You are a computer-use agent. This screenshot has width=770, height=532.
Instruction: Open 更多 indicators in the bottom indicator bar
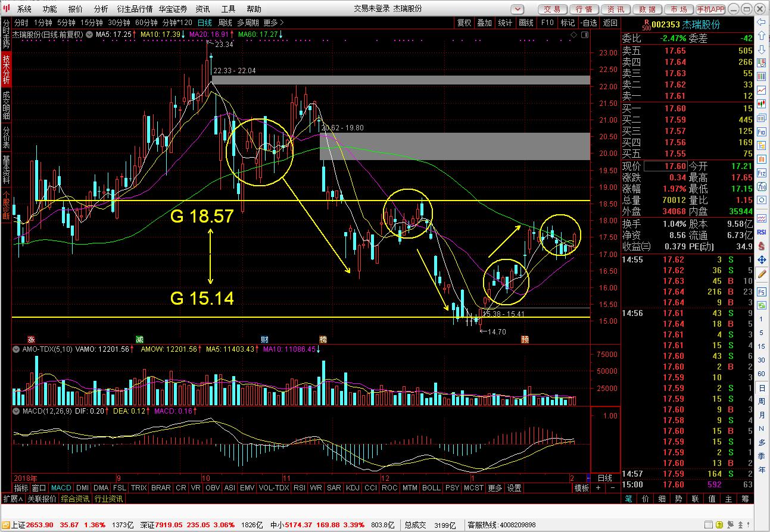(495, 488)
